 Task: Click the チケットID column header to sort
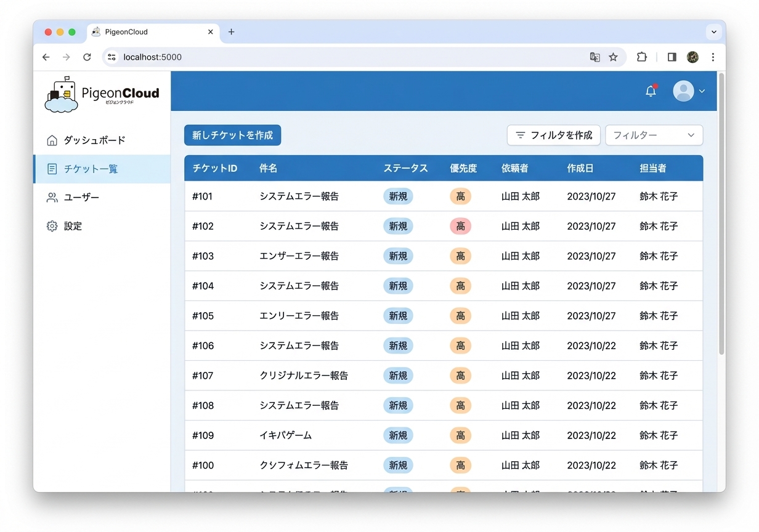pos(216,167)
